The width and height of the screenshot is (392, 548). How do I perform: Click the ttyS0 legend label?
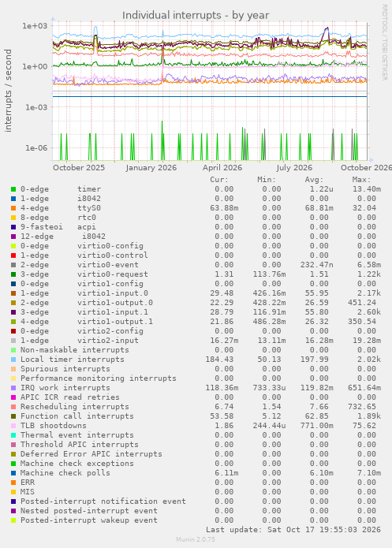89,208
